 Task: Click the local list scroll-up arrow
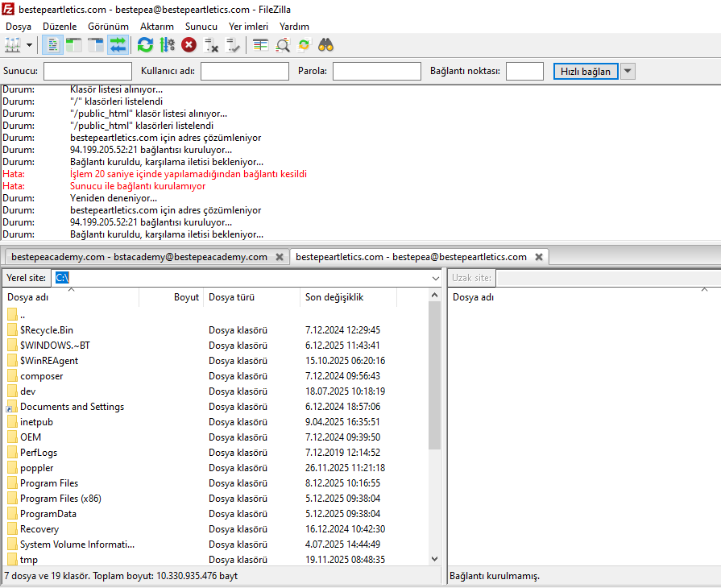click(x=434, y=295)
